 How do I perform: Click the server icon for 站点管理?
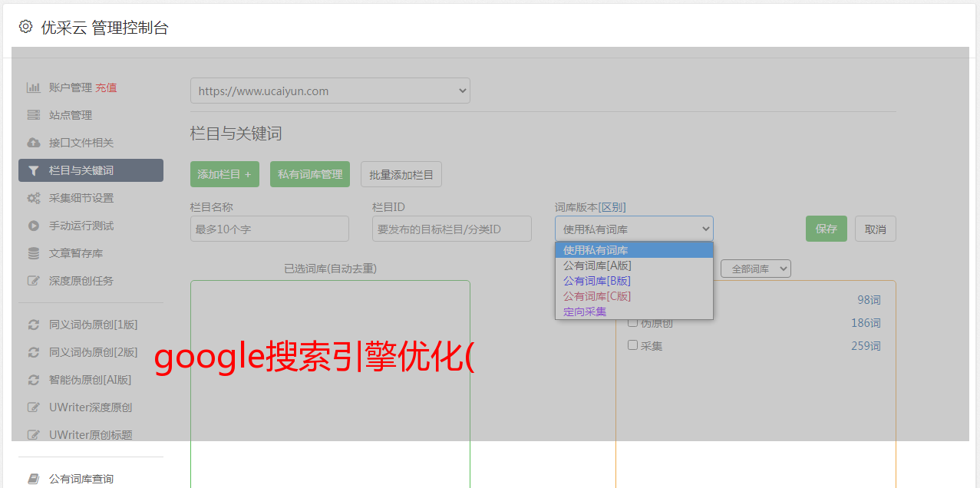[x=33, y=115]
